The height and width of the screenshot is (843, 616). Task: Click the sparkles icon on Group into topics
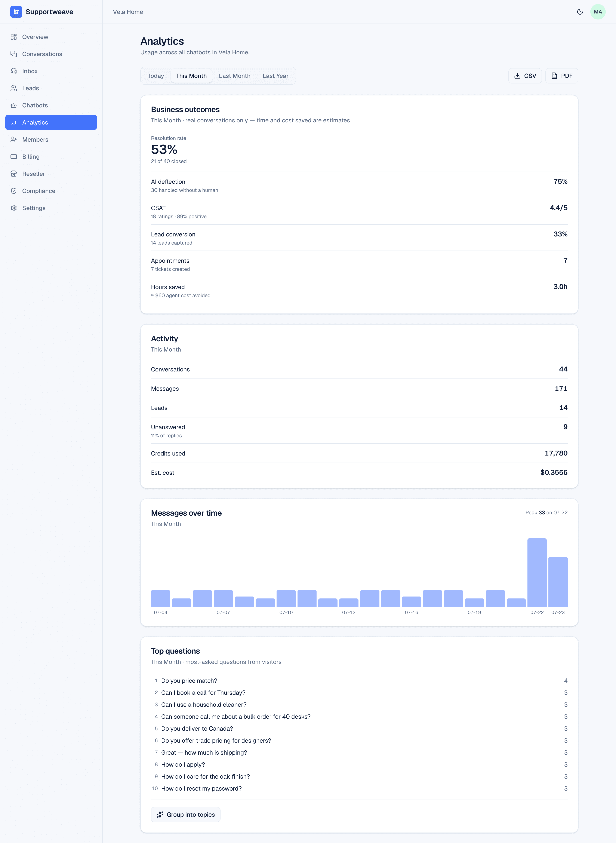(160, 815)
